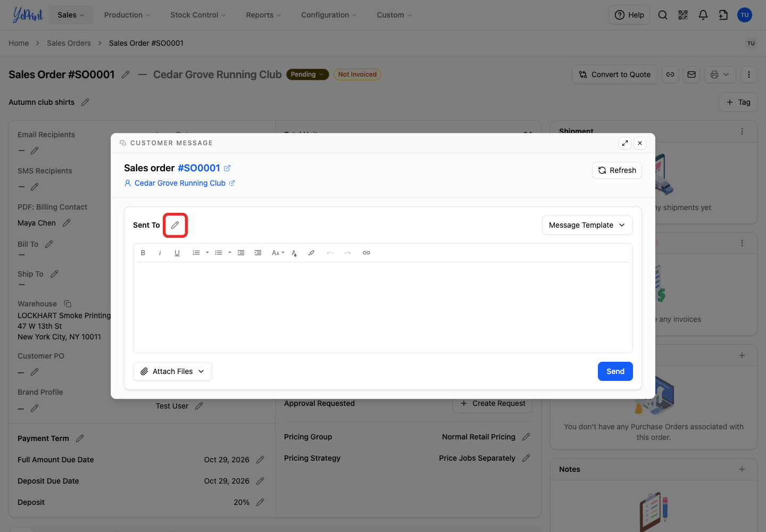The width and height of the screenshot is (766, 532).
Task: Insert a bulleted list in the message
Action: (x=219, y=253)
